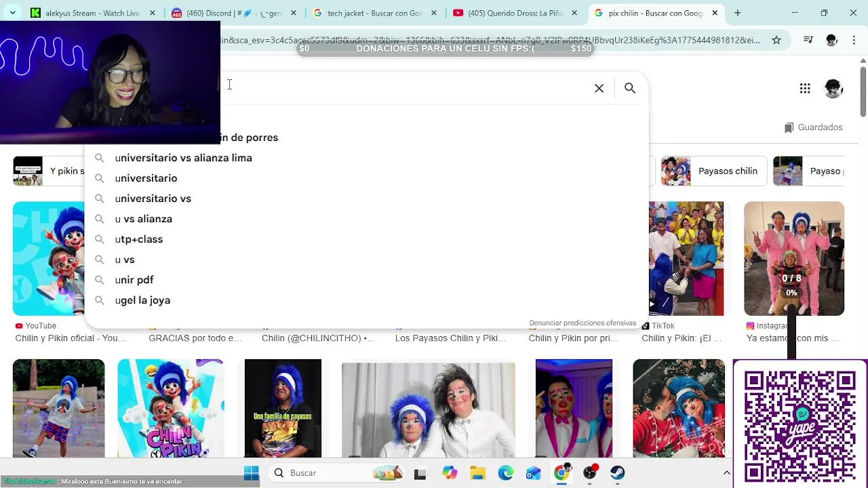Open Task View on the taskbar
Viewport: 868px width, 488px height.
[420, 473]
